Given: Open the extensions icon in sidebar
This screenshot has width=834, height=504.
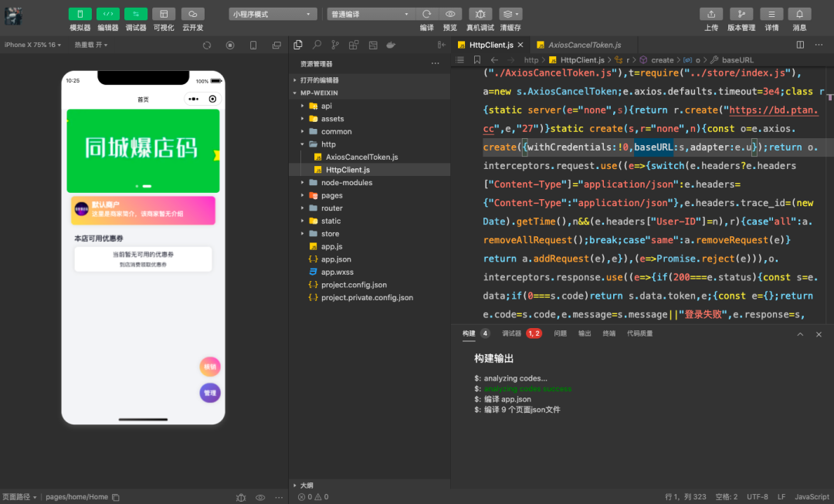Looking at the screenshot, I should pos(354,46).
